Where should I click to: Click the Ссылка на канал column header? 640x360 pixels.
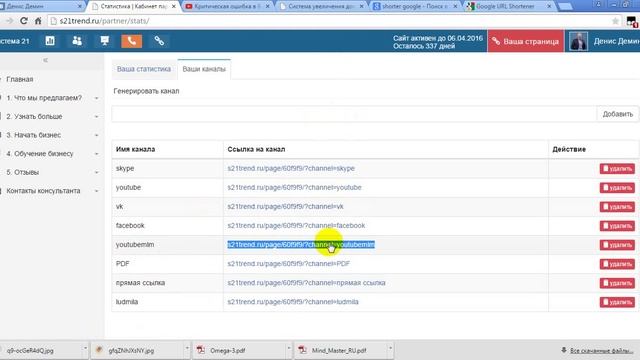tap(256, 149)
